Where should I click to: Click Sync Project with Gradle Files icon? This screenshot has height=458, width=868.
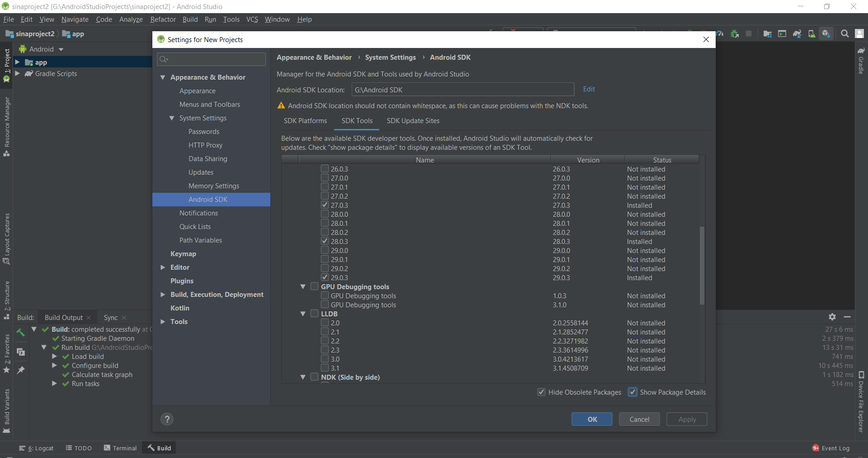tap(797, 34)
